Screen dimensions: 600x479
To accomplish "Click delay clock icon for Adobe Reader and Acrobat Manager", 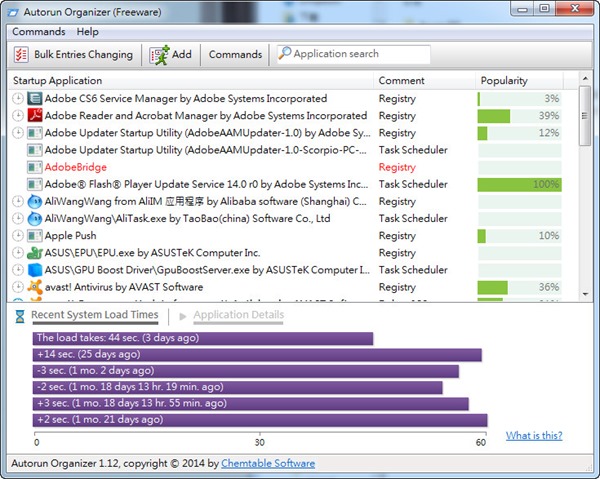I will coord(18,116).
